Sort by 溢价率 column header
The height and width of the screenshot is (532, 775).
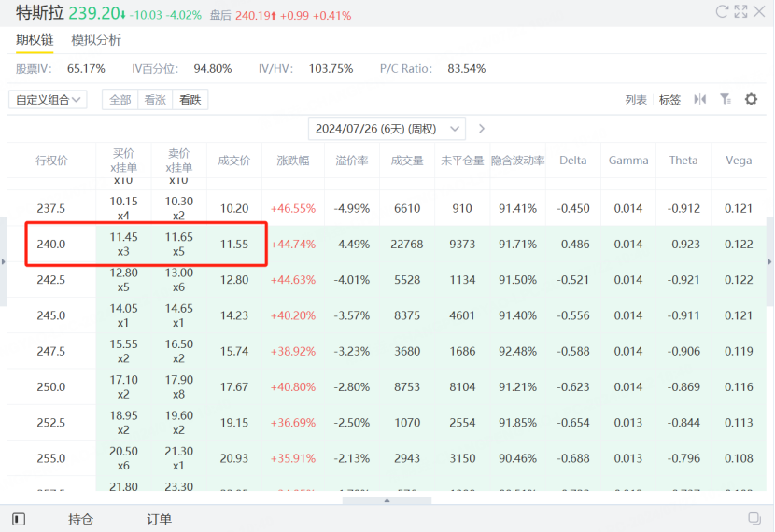click(x=352, y=161)
